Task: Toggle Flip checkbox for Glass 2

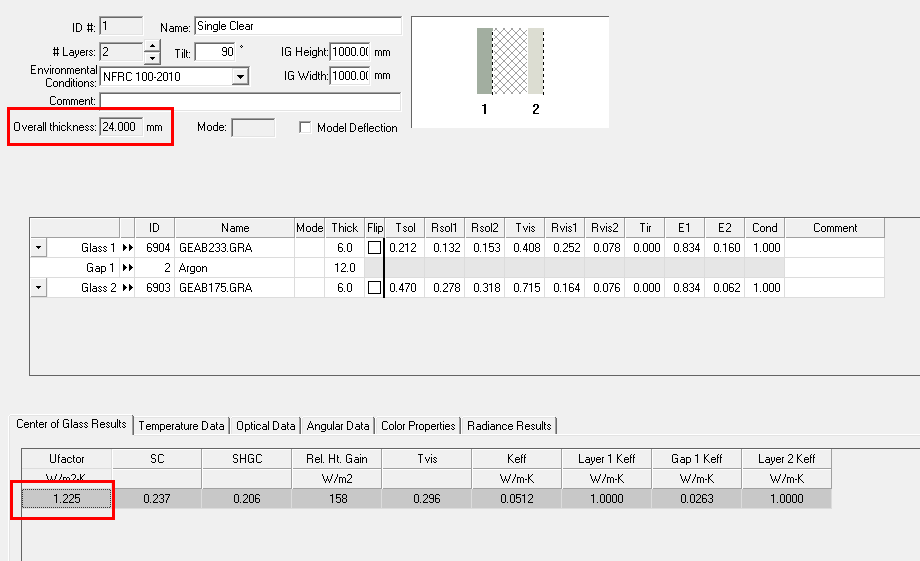Action: 374,288
